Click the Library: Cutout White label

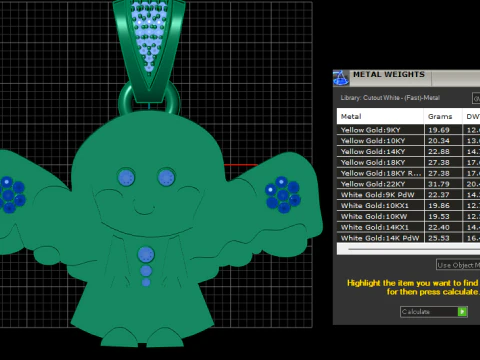point(390,98)
